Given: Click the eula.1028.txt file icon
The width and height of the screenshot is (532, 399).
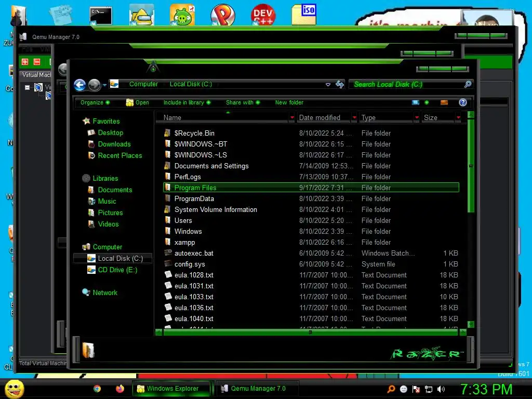Looking at the screenshot, I should (168, 274).
